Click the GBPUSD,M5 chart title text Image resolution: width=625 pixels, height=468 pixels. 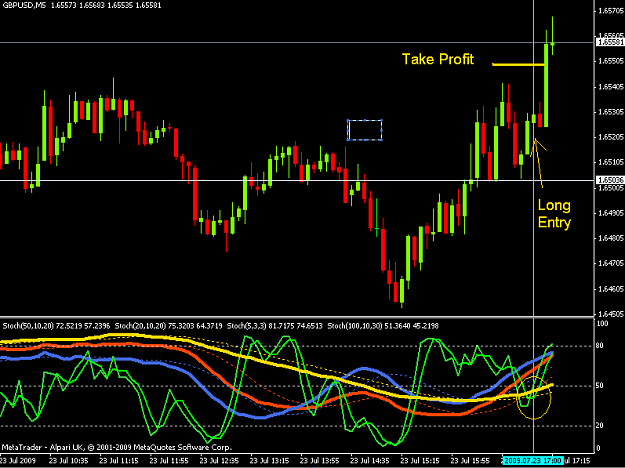[24, 6]
